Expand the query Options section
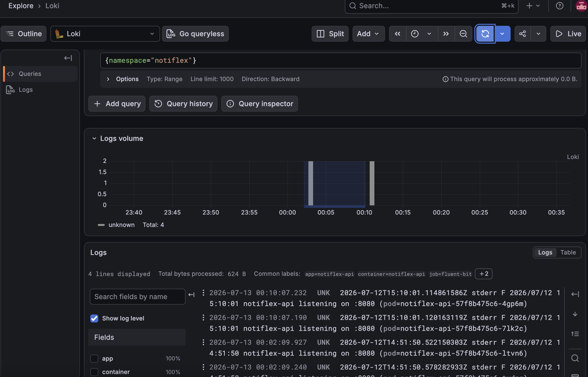The width and height of the screenshot is (588, 377). pyautogui.click(x=108, y=79)
